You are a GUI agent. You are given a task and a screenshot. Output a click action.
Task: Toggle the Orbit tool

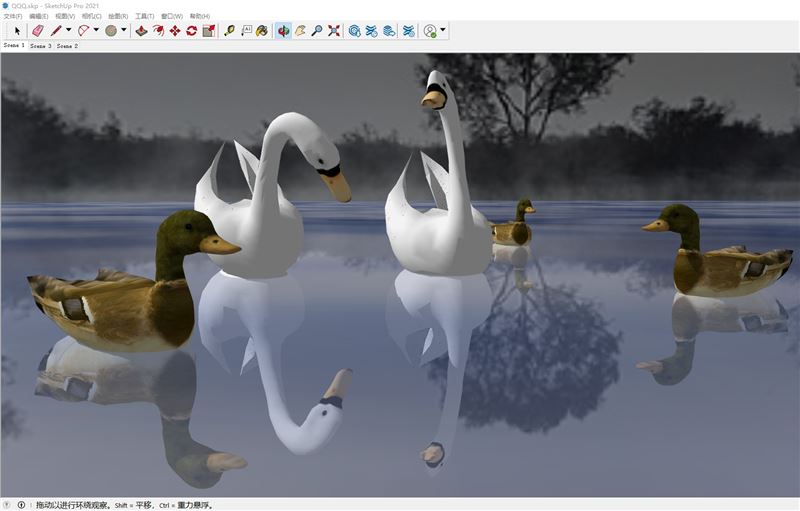pyautogui.click(x=283, y=31)
